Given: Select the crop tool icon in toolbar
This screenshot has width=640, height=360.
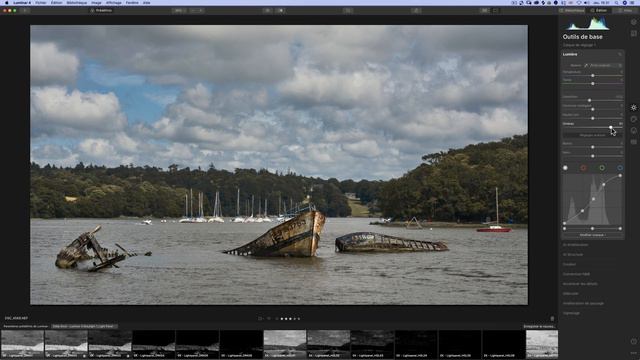Looking at the screenshot, I should 348,11.
